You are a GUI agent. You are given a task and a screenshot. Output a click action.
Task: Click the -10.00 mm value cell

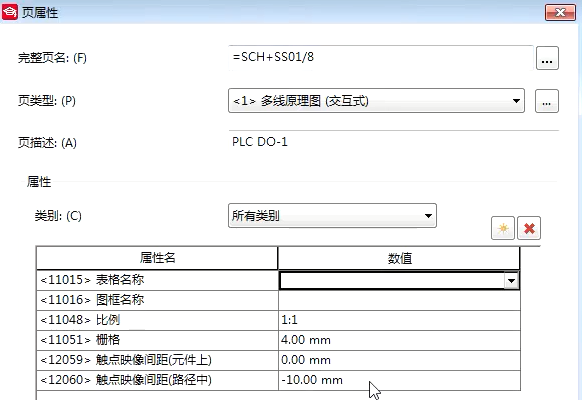[x=399, y=380]
